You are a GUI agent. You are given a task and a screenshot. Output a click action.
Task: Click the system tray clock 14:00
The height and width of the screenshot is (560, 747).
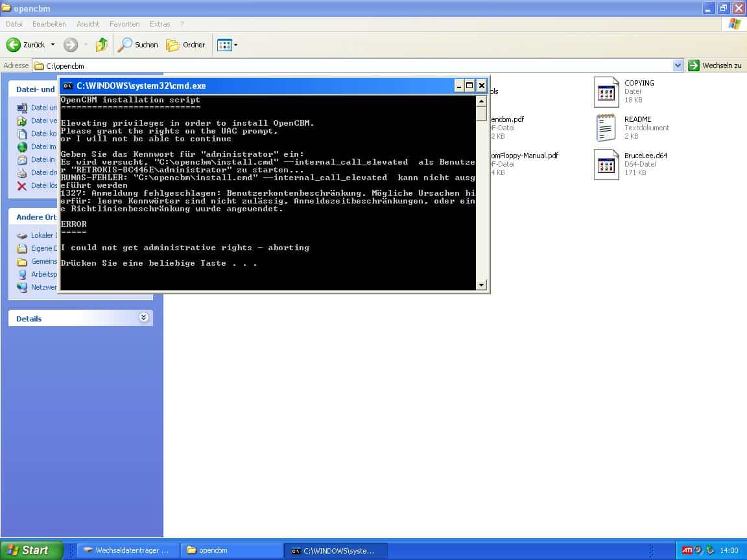[729, 550]
